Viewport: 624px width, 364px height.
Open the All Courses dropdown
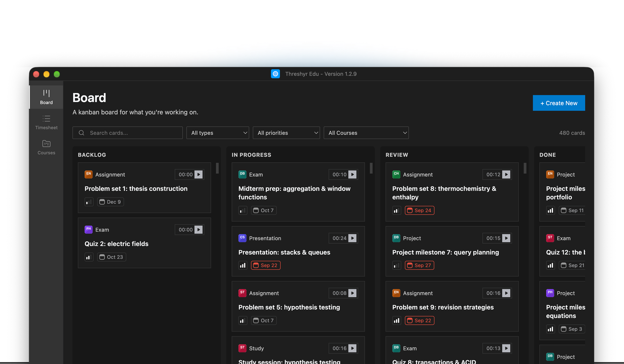point(366,133)
